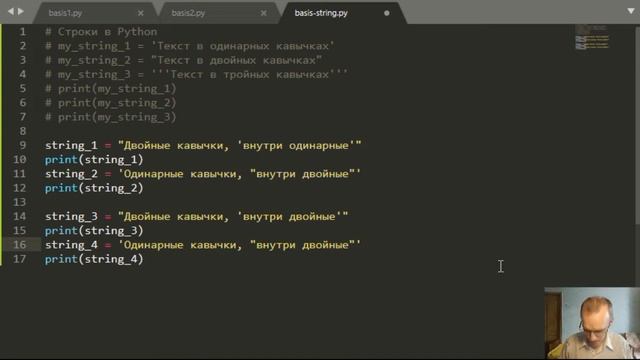Screen dimensions: 640x360
Task: Go to previous tab with left arrow
Action: point(10,11)
